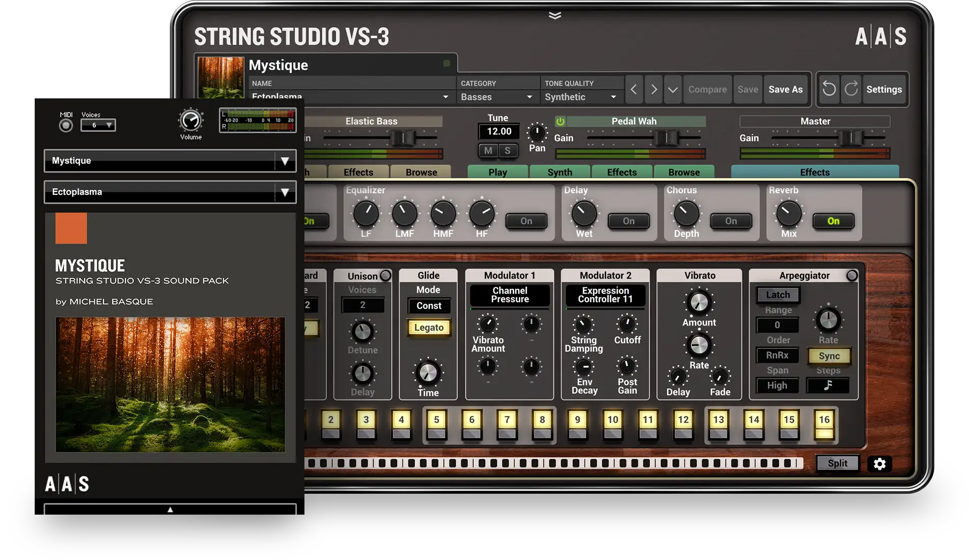969x560 pixels.
Task: Open the Master Effects tab
Action: click(814, 172)
